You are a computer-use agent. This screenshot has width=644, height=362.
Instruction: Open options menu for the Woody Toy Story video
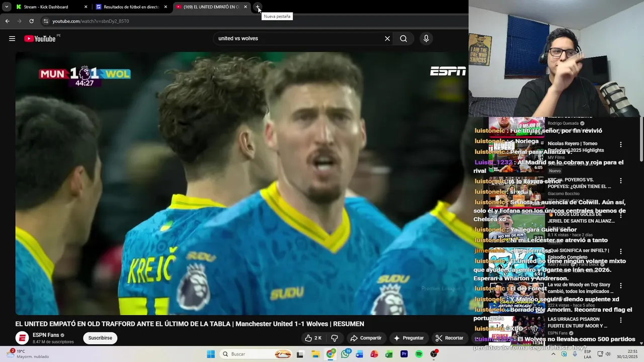click(x=621, y=286)
